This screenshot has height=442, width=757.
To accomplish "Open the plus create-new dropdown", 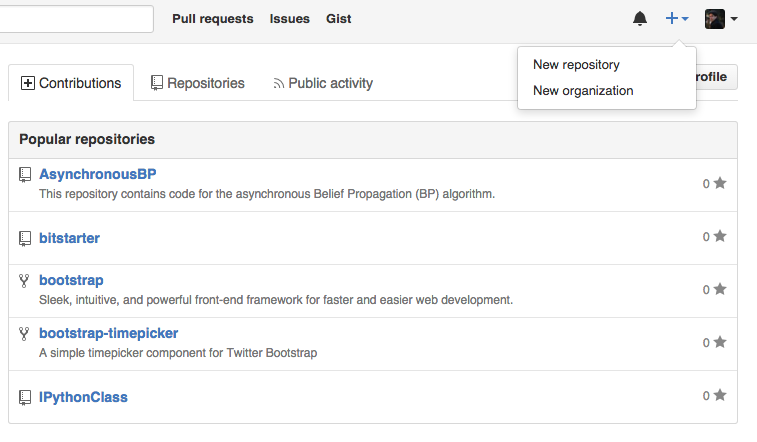I will click(677, 19).
